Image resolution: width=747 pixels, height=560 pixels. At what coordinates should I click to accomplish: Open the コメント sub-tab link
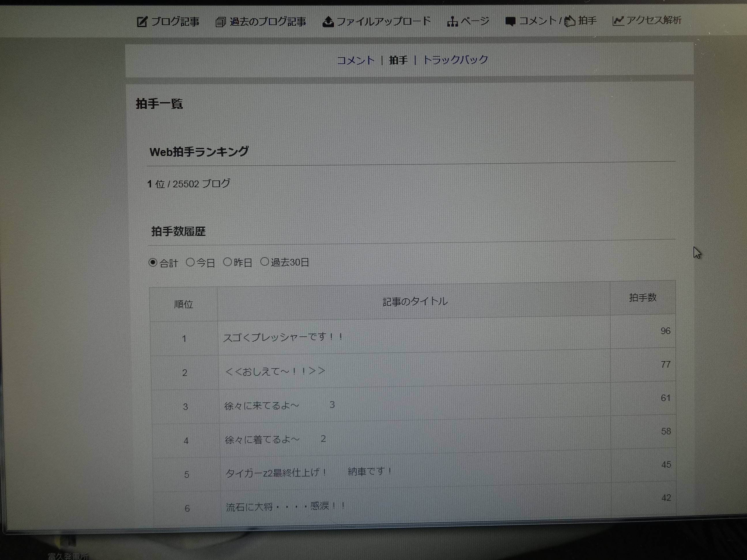(356, 60)
